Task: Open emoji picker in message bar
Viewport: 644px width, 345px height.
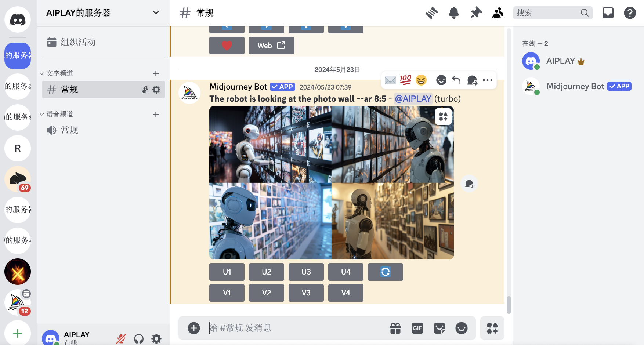Action: tap(462, 328)
